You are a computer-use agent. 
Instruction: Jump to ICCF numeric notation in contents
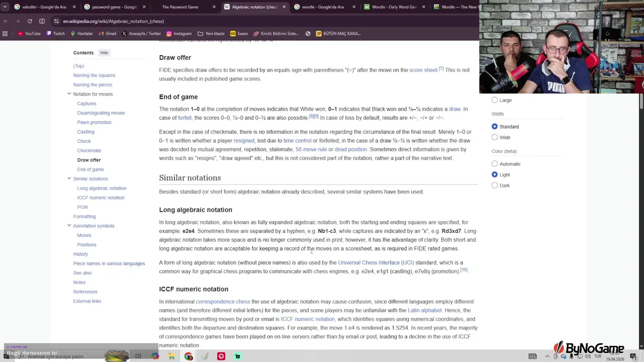pyautogui.click(x=101, y=198)
